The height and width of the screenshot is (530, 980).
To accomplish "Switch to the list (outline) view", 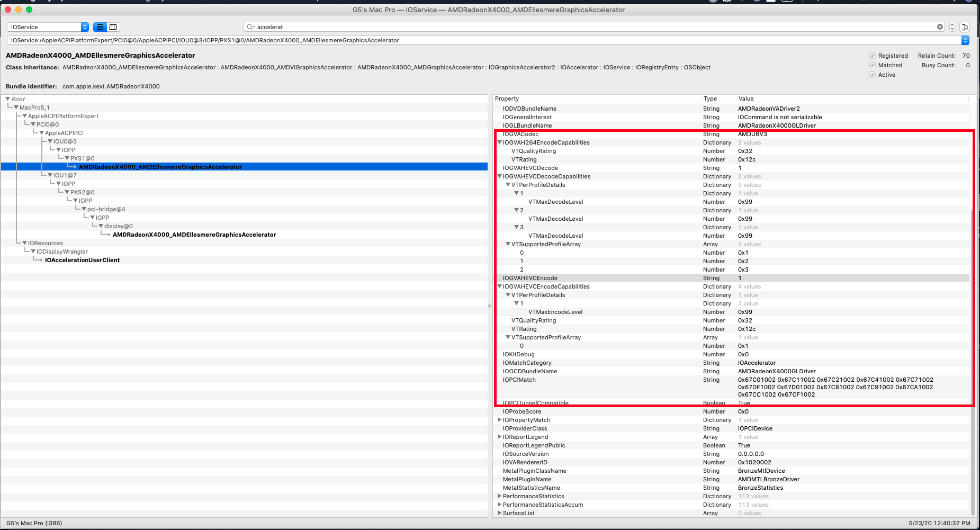I will [100, 27].
